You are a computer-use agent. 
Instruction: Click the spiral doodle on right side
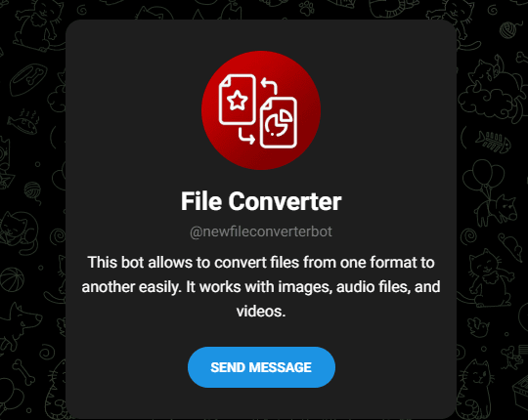pos(468,235)
